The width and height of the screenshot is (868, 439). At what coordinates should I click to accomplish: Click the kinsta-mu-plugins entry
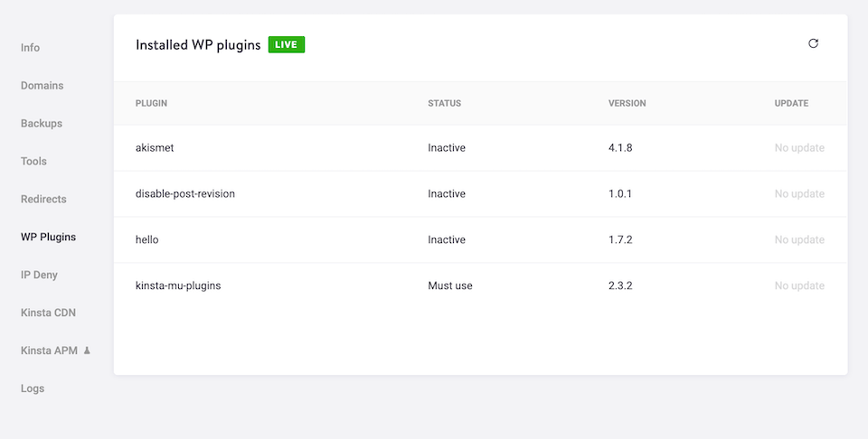click(x=178, y=286)
